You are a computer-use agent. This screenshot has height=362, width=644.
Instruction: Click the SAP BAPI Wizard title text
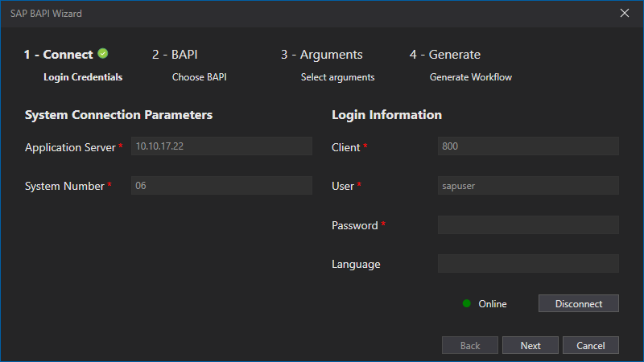point(46,14)
